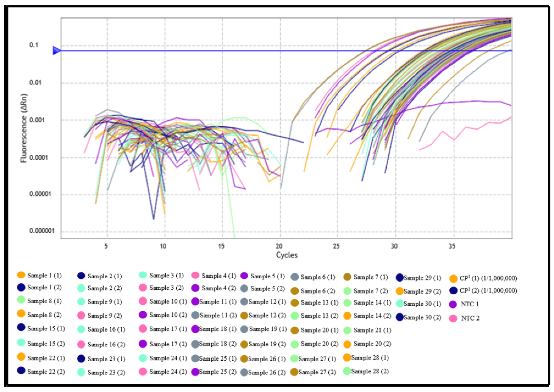The width and height of the screenshot is (554, 392).
Task: Click the CP¹ (2) navy legend dot
Action: click(x=453, y=290)
